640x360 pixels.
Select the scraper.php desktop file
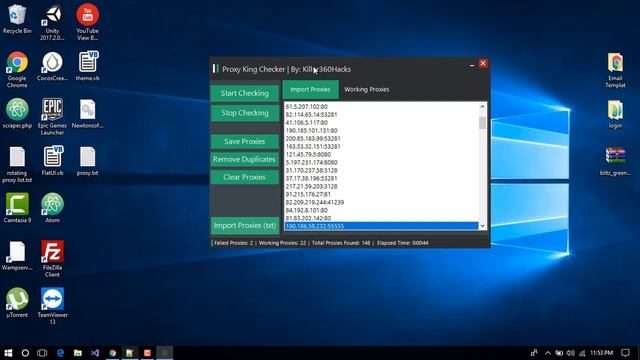tap(17, 113)
